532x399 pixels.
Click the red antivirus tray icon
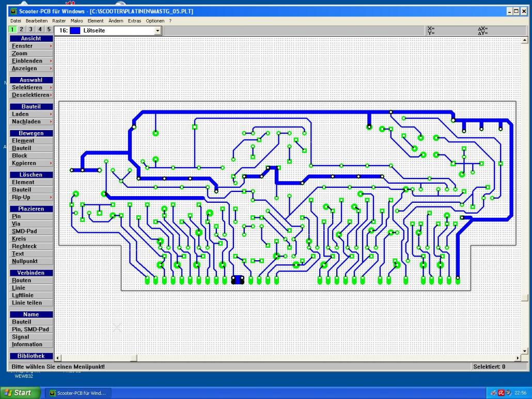point(501,393)
